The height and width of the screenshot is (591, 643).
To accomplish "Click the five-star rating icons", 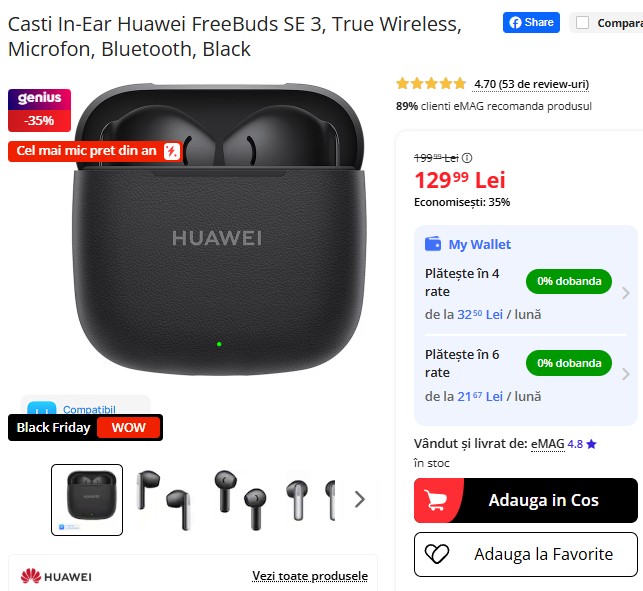I will pyautogui.click(x=431, y=84).
